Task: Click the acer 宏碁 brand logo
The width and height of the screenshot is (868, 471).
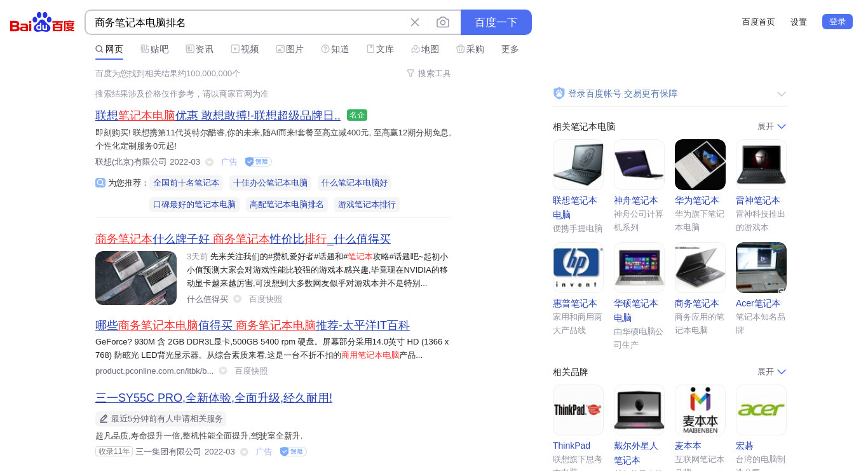Action: (761, 410)
